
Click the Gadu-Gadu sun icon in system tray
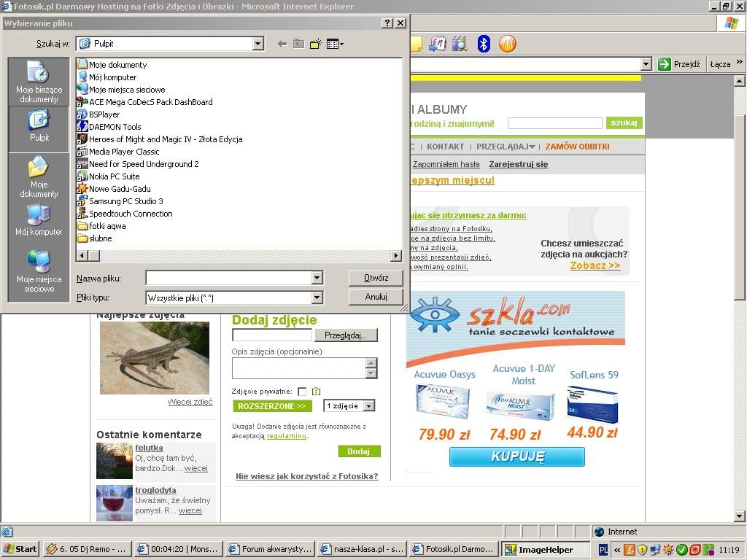point(668,550)
